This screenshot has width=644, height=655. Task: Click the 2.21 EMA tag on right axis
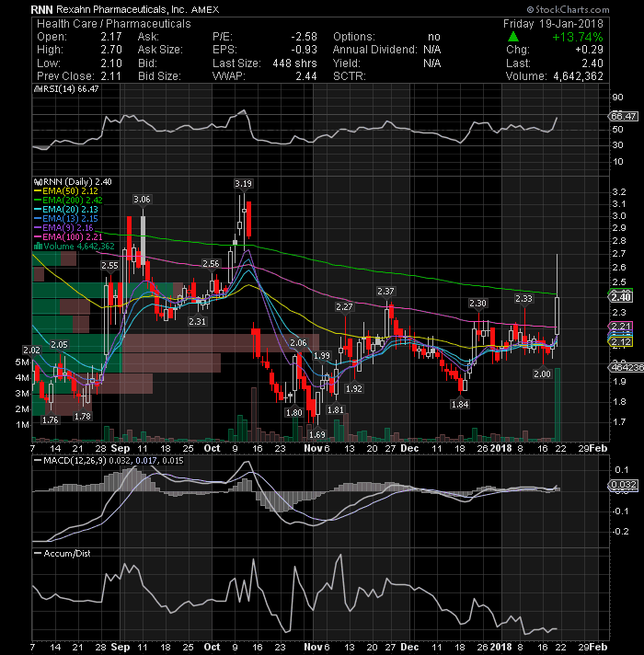point(621,326)
